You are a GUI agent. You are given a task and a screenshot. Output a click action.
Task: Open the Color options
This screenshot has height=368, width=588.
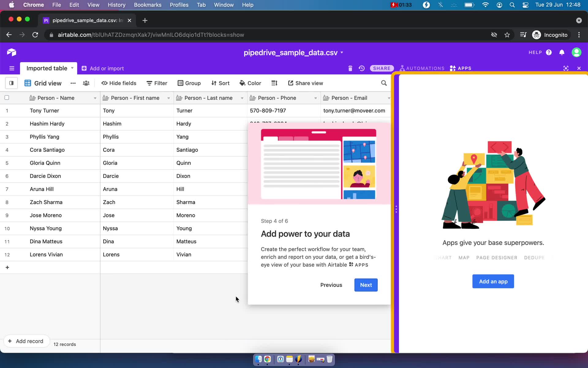[250, 83]
